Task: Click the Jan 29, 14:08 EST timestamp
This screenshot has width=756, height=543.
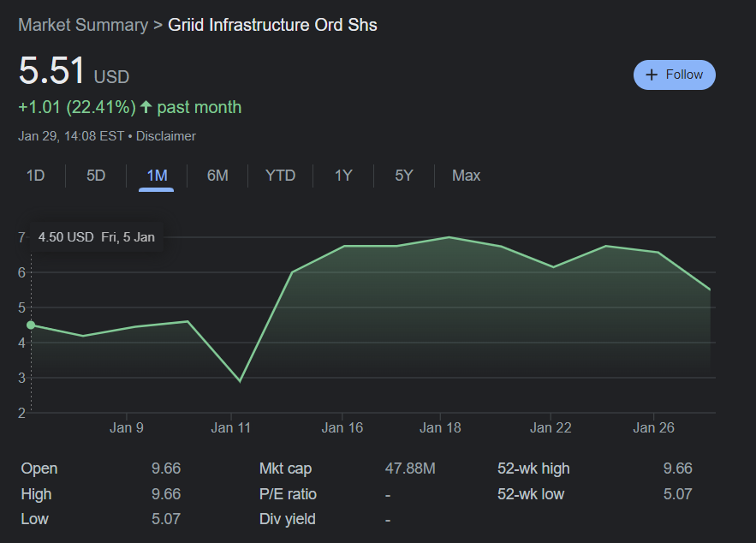Action: click(x=71, y=136)
